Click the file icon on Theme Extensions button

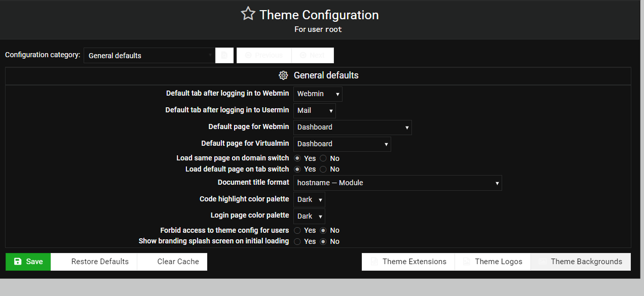point(374,262)
